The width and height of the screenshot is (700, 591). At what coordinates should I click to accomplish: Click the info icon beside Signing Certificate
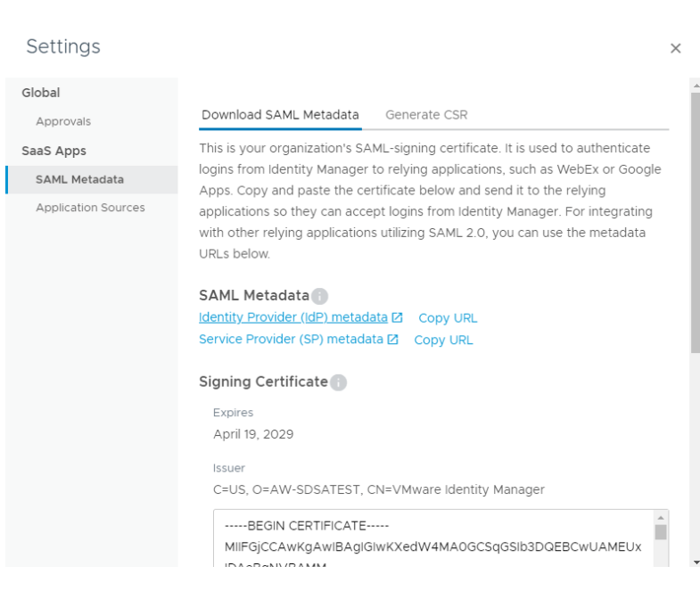click(x=338, y=382)
